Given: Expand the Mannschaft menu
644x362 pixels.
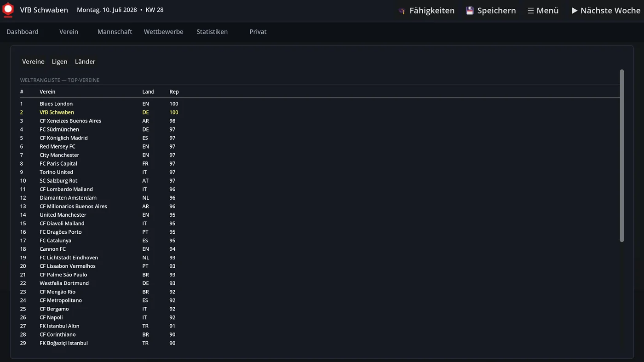Looking at the screenshot, I should click(x=115, y=32).
